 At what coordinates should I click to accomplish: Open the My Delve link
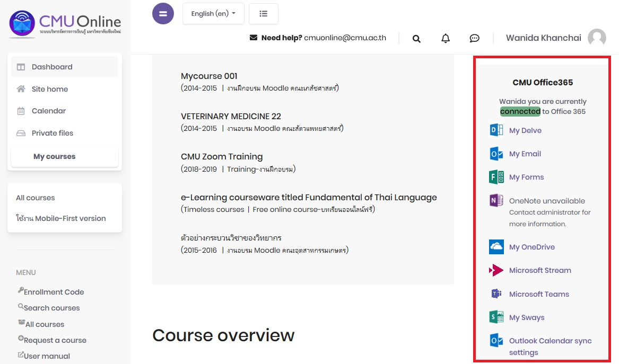pyautogui.click(x=525, y=130)
